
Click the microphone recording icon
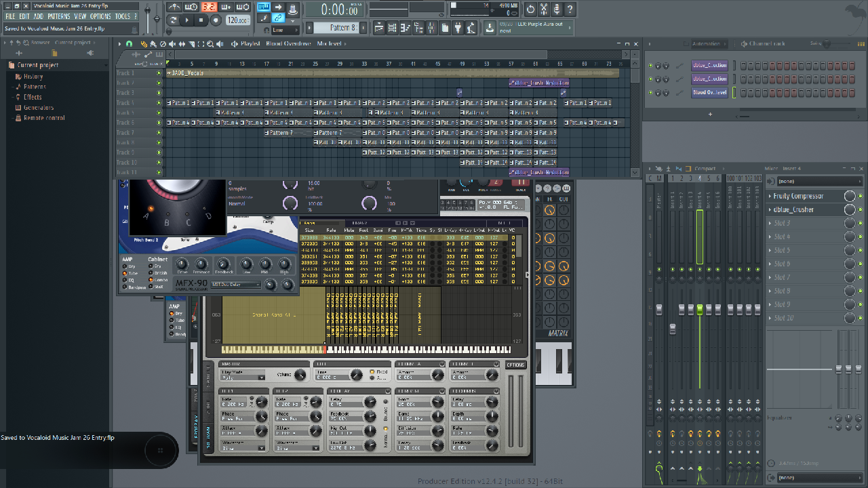[x=557, y=9]
